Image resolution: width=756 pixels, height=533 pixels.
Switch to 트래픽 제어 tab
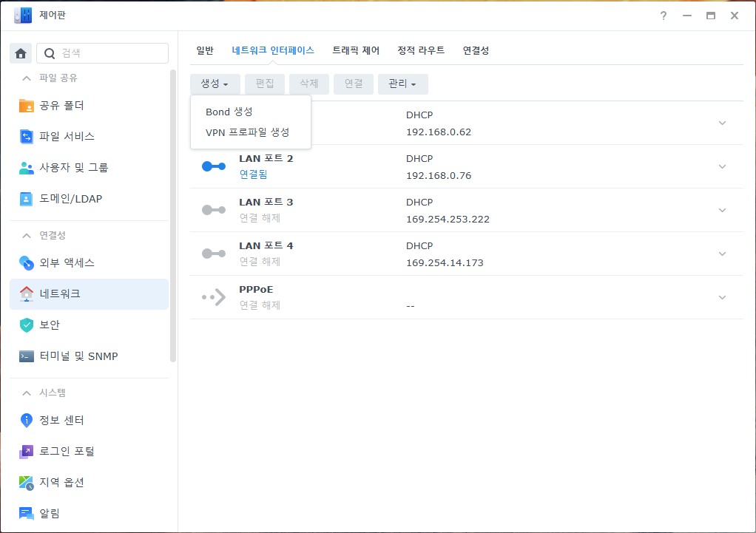coord(356,50)
